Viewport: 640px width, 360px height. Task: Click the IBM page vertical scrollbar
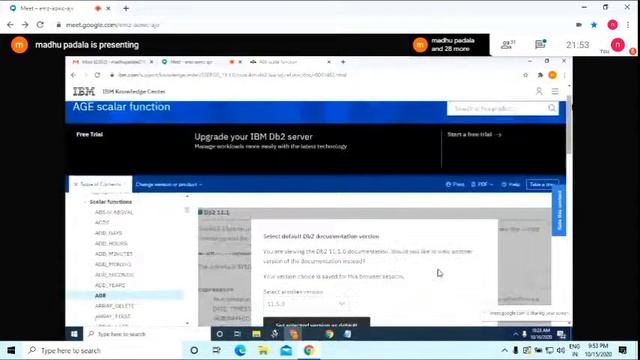(x=569, y=124)
